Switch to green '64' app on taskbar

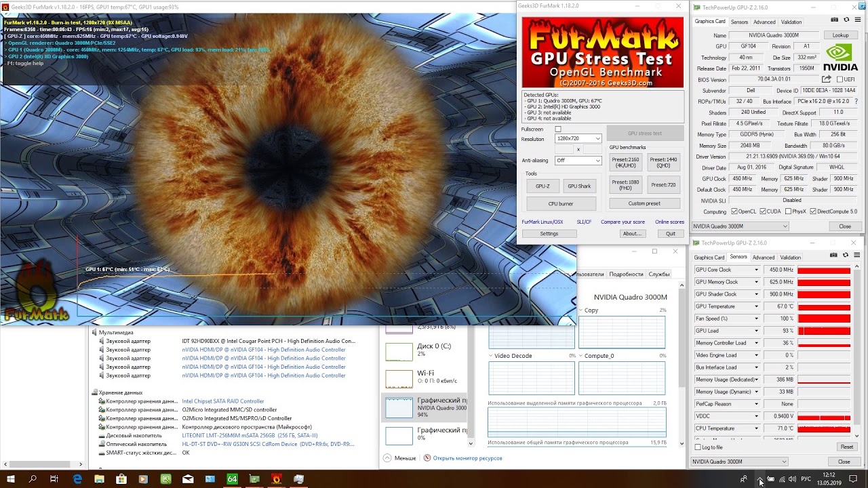click(232, 479)
